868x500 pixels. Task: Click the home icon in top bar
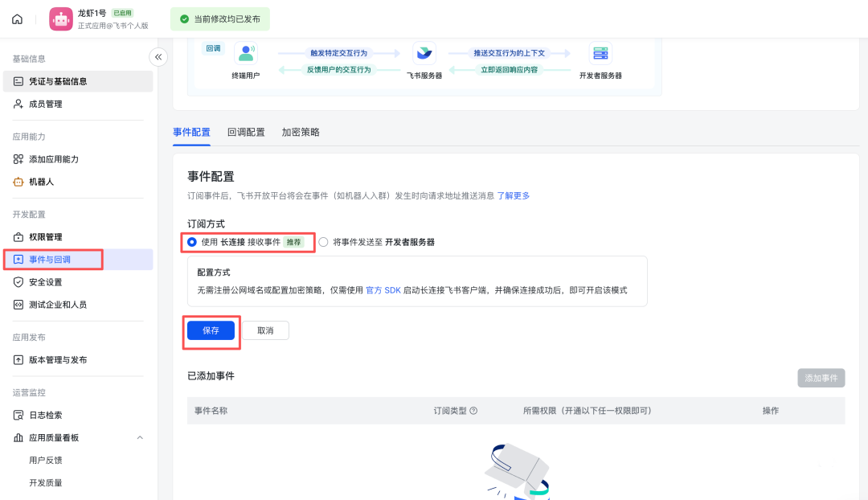tap(18, 19)
